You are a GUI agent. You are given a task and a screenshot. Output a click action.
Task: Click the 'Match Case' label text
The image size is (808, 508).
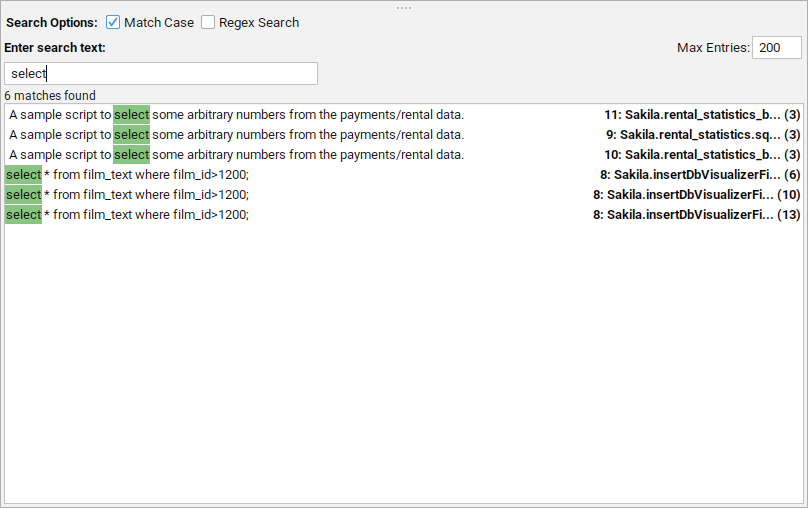point(158,22)
